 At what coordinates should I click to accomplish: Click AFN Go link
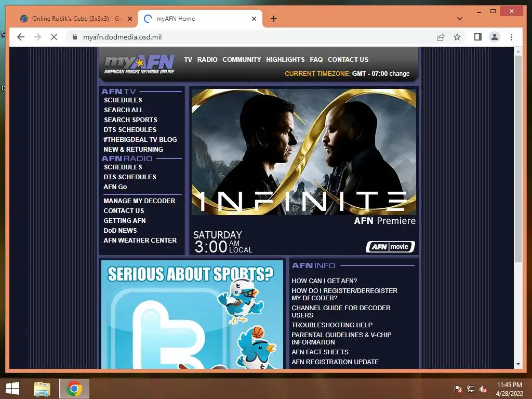point(115,187)
